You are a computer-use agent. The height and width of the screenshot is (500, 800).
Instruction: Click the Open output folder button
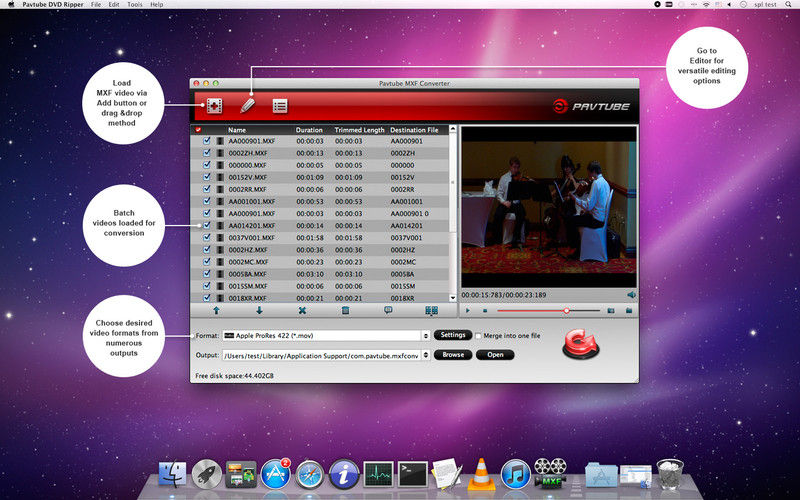click(495, 355)
